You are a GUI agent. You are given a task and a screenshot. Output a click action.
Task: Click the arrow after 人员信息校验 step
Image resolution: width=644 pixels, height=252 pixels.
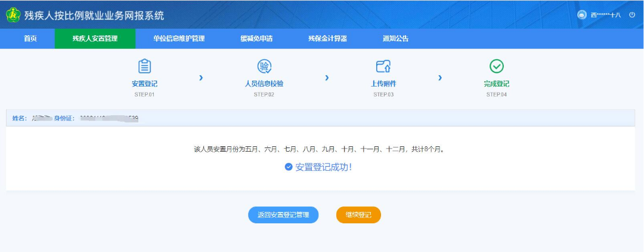point(327,78)
